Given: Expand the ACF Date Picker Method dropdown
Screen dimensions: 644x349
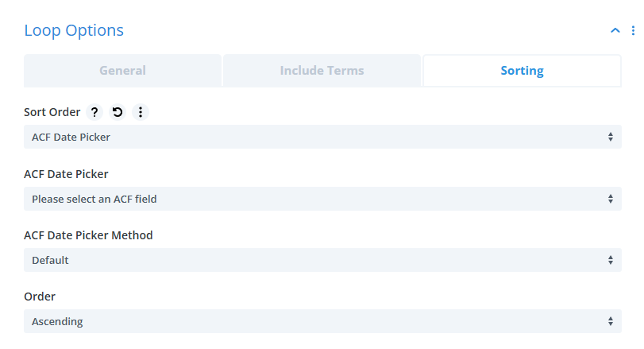Looking at the screenshot, I should (322, 260).
